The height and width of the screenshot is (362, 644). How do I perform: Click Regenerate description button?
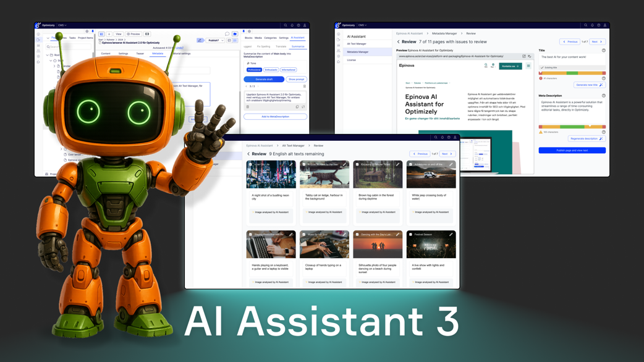coord(587,139)
